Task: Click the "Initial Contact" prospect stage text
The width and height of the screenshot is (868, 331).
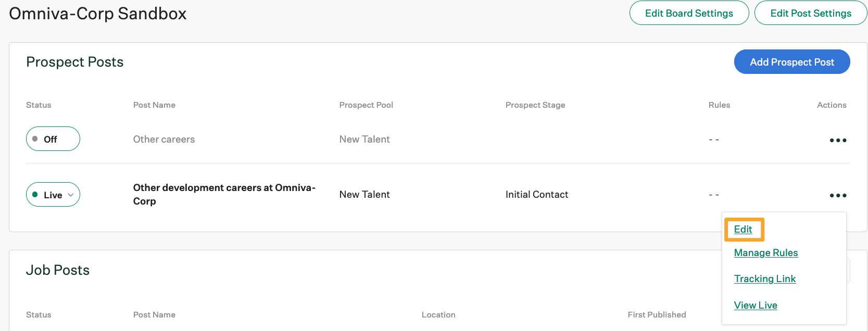Action: [x=537, y=194]
